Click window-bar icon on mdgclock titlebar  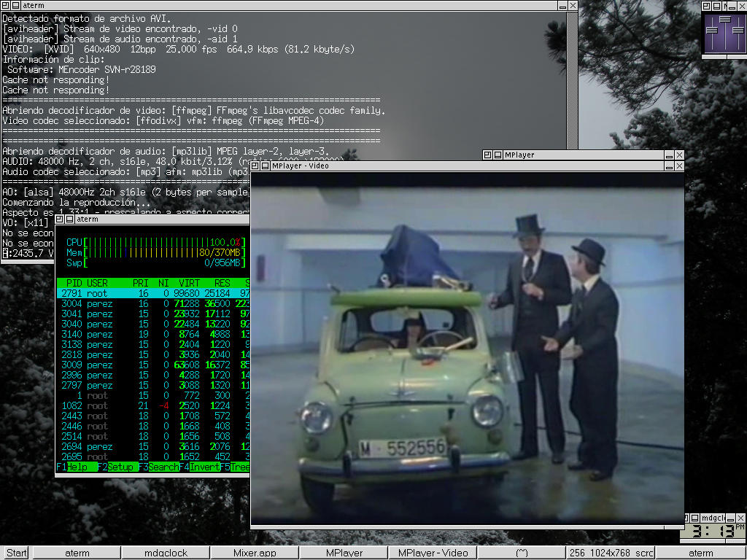[x=695, y=518]
